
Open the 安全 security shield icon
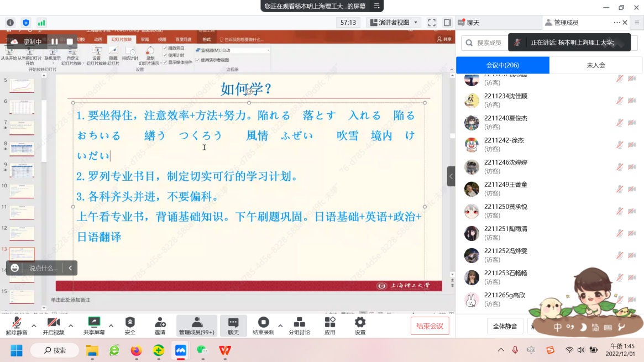tap(130, 322)
